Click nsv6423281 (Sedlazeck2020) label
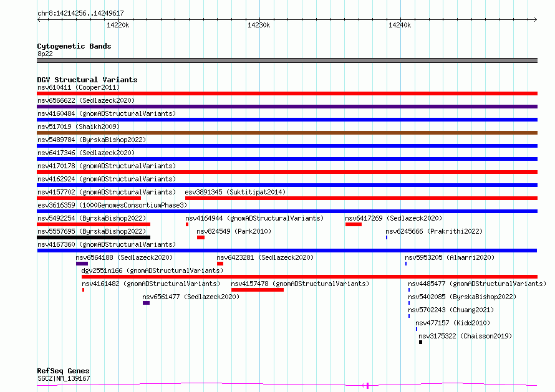 pos(265,257)
